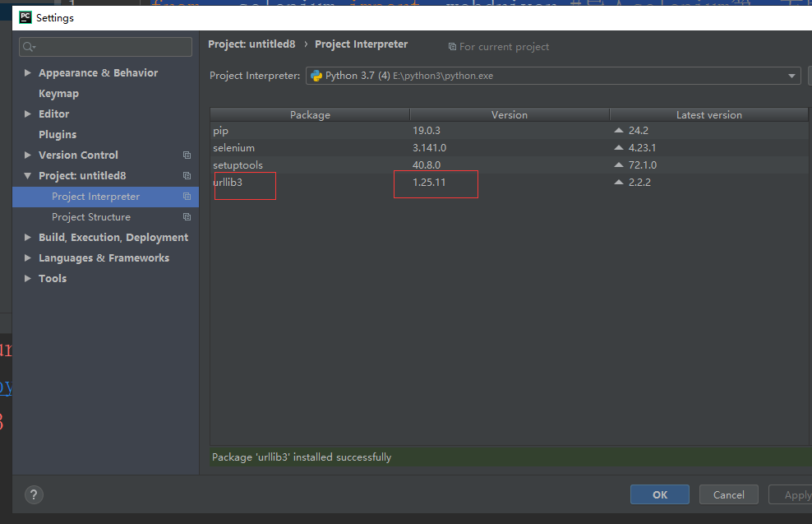
Task: Click latest version 2.2.2 value
Action: pos(639,182)
